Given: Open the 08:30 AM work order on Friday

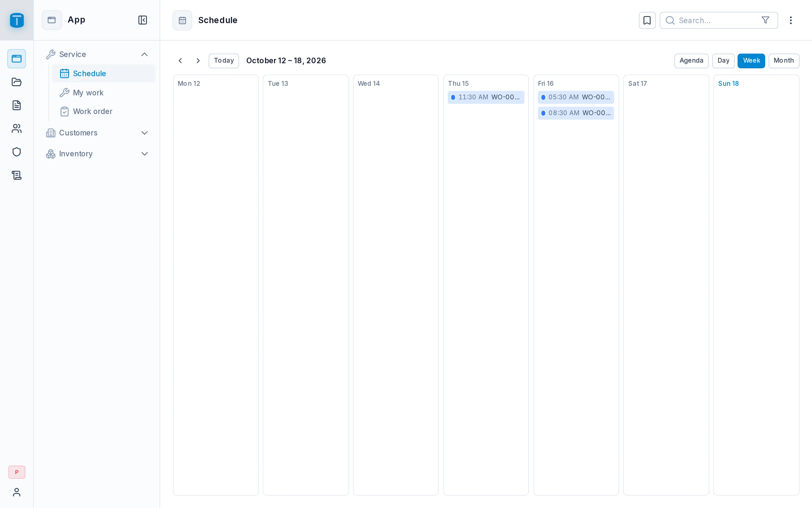Looking at the screenshot, I should [576, 113].
